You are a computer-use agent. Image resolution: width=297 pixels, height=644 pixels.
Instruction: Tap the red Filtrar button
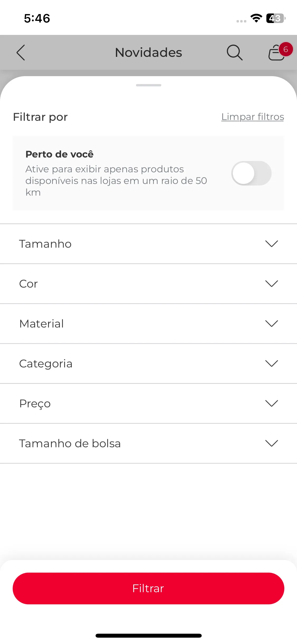[148, 588]
